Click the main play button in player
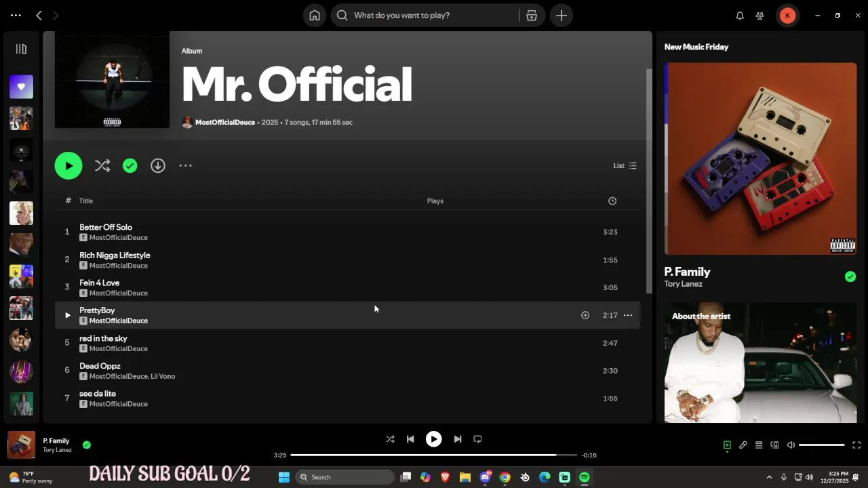868x488 pixels. click(433, 439)
